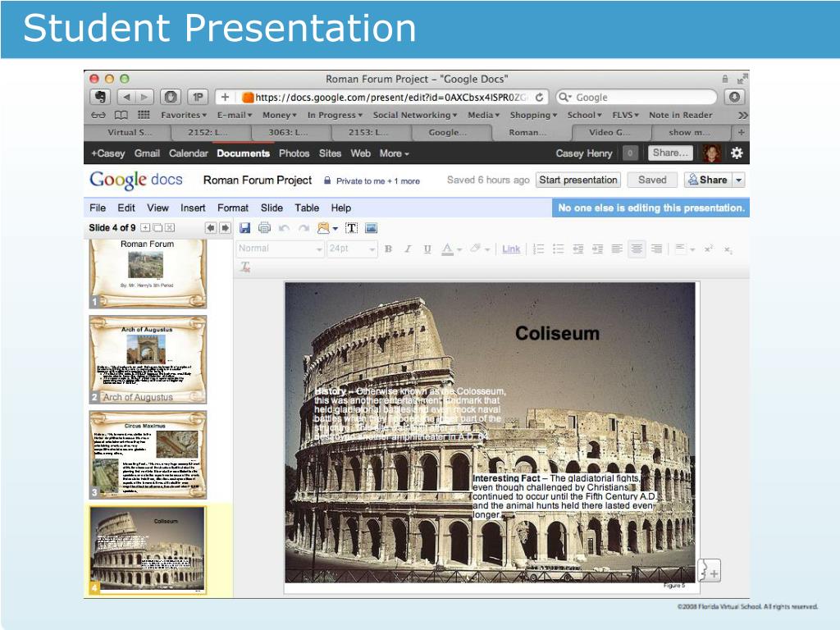Click the Share button with person icon

[708, 180]
